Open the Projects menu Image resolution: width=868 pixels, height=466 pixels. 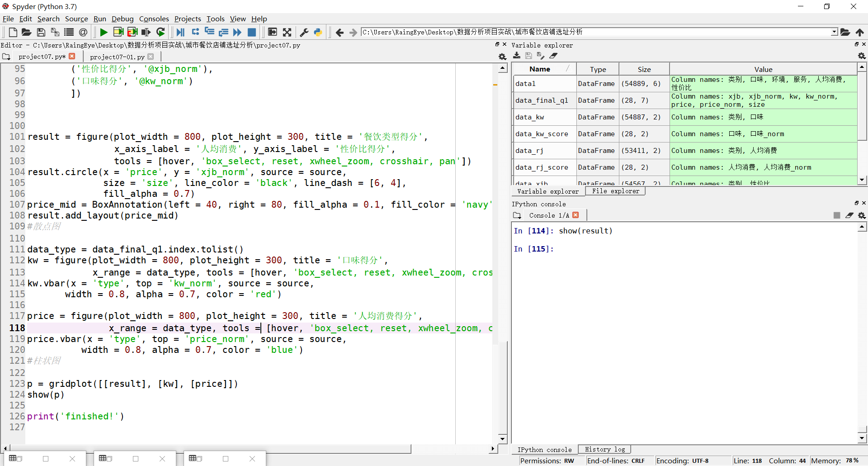point(188,19)
